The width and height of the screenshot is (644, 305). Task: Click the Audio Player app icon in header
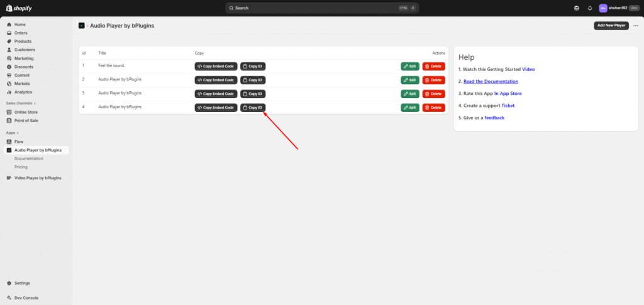click(x=81, y=26)
